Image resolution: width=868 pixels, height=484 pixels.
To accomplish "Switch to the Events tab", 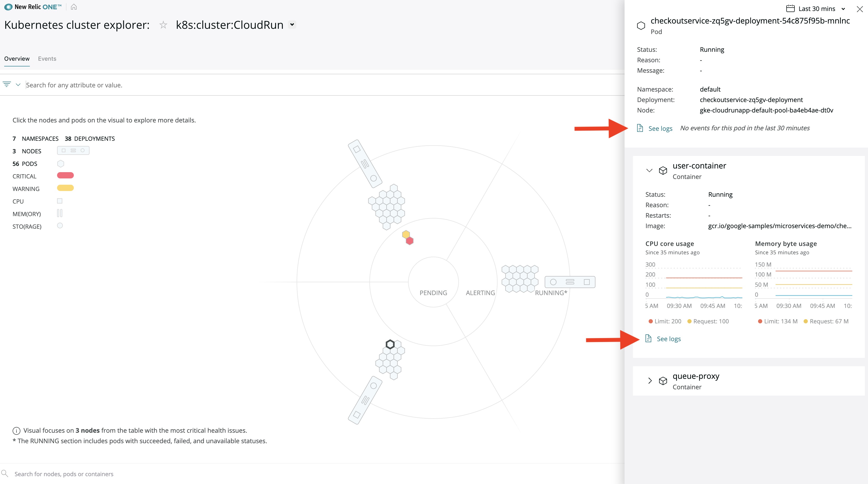I will pyautogui.click(x=47, y=59).
